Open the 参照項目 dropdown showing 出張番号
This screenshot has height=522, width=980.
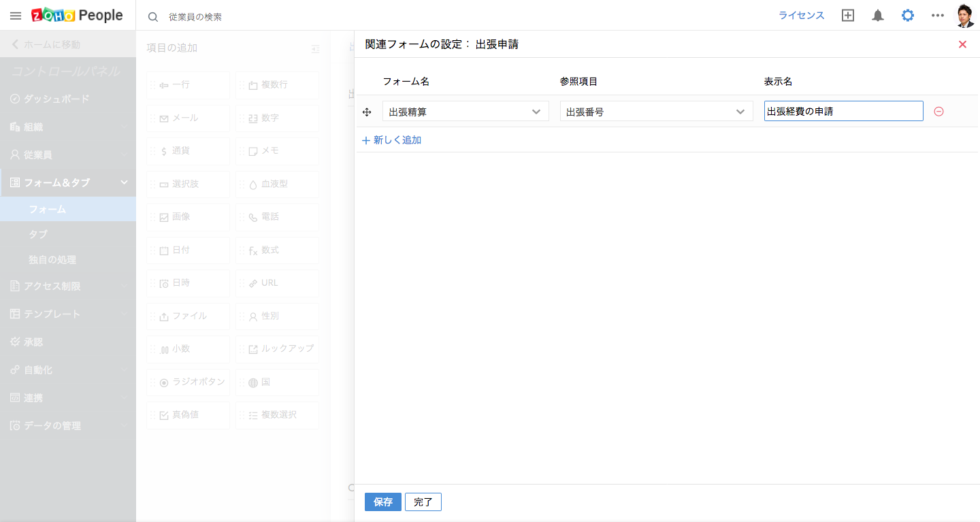coord(656,112)
